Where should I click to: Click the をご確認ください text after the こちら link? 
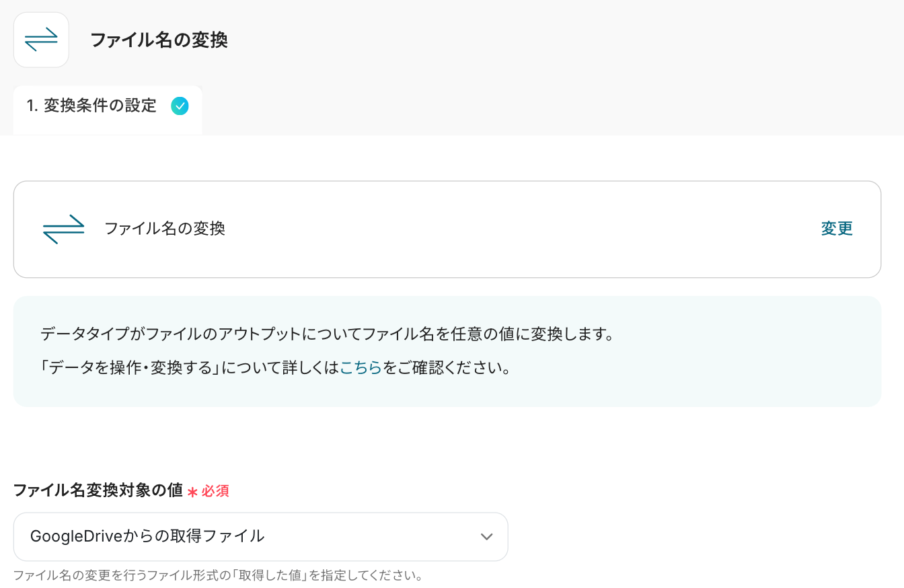[x=447, y=368]
